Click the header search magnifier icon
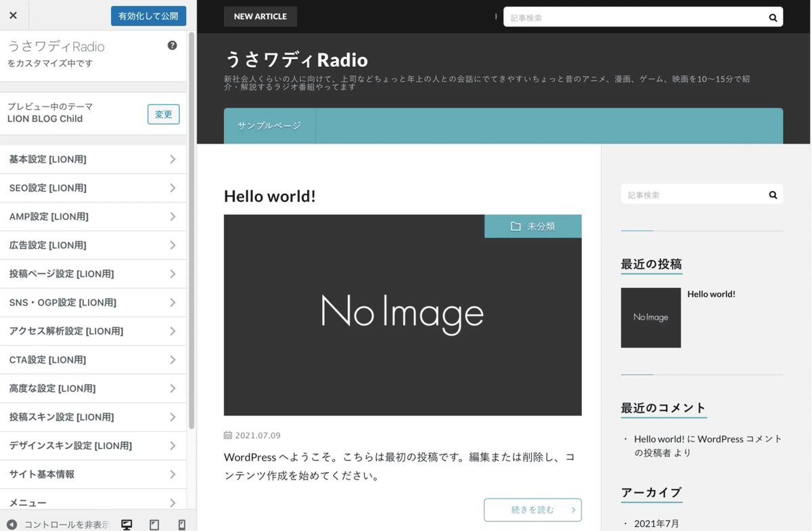Viewport: 812px width, 531px height. click(773, 18)
